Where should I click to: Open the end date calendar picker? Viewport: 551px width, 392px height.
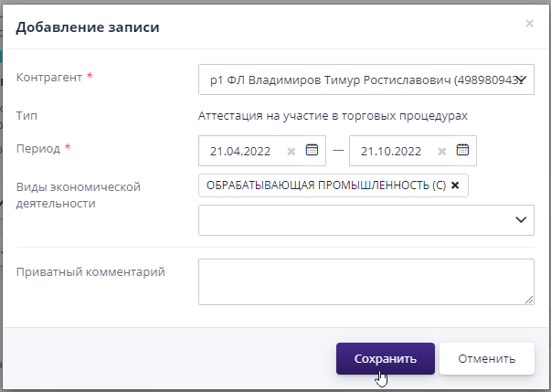click(x=462, y=151)
